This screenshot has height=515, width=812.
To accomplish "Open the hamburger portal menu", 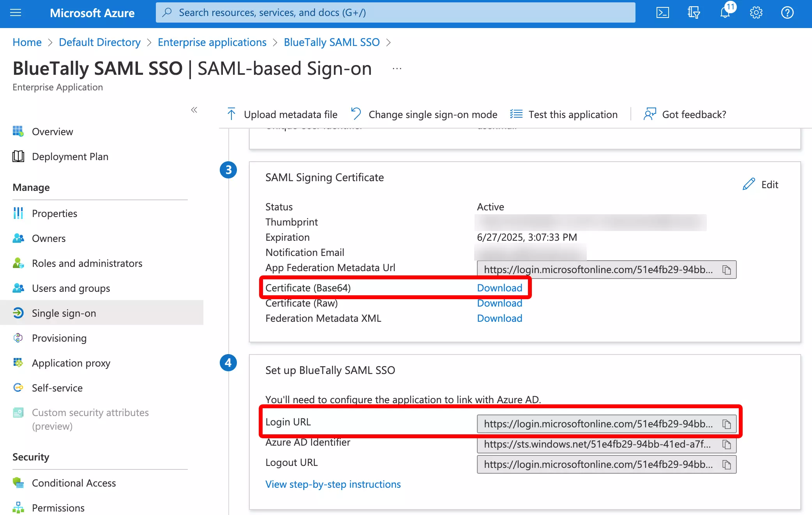I will point(16,13).
